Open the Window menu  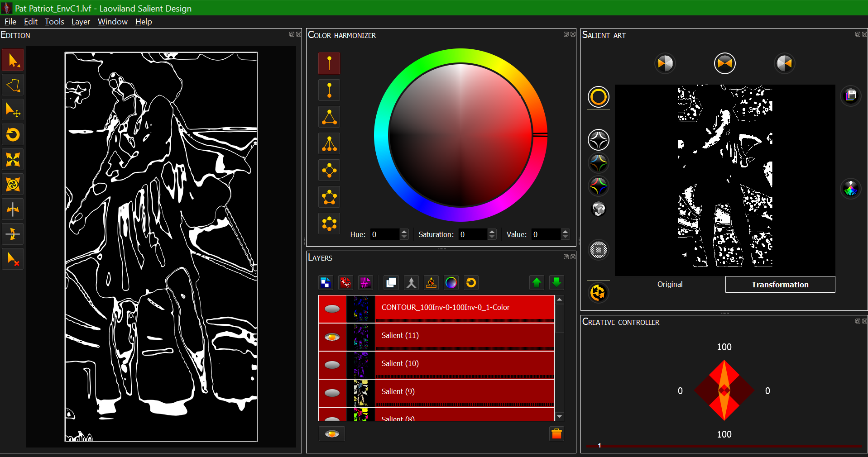(x=113, y=22)
